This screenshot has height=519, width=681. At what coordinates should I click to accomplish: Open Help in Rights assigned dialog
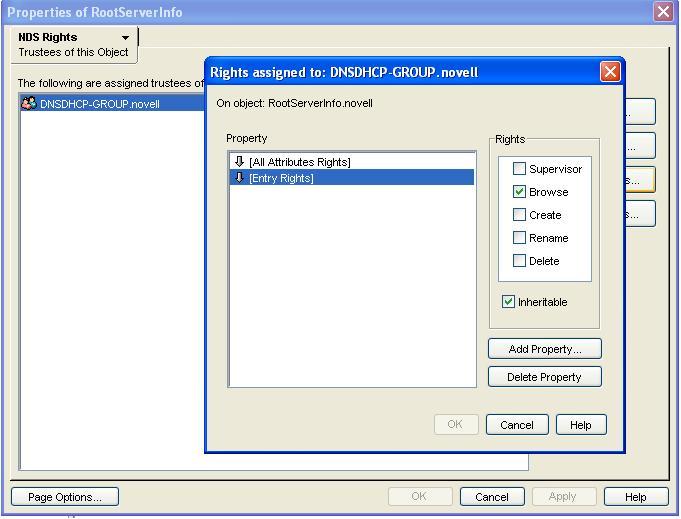pyautogui.click(x=581, y=424)
